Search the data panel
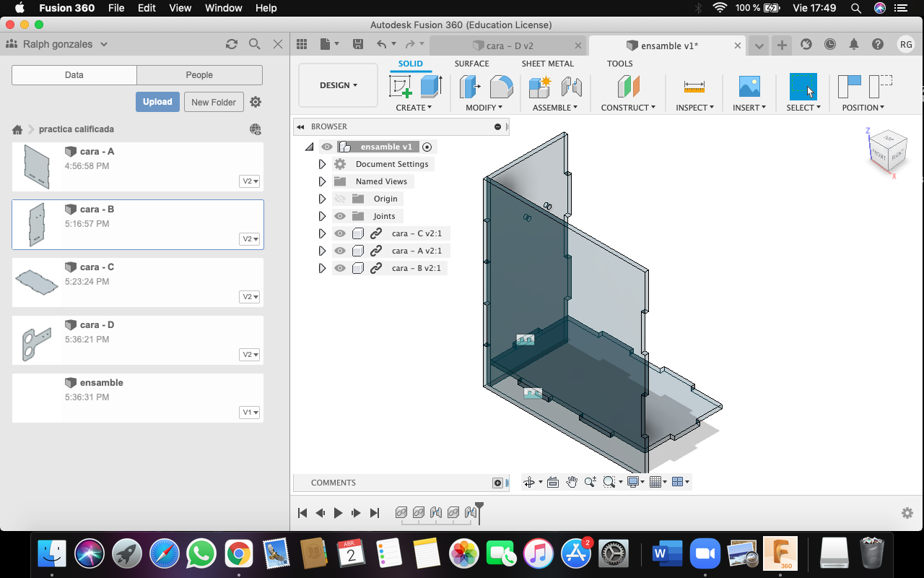 (x=254, y=44)
